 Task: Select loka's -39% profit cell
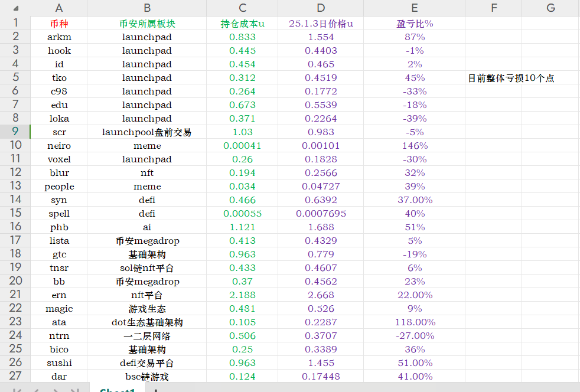point(414,118)
